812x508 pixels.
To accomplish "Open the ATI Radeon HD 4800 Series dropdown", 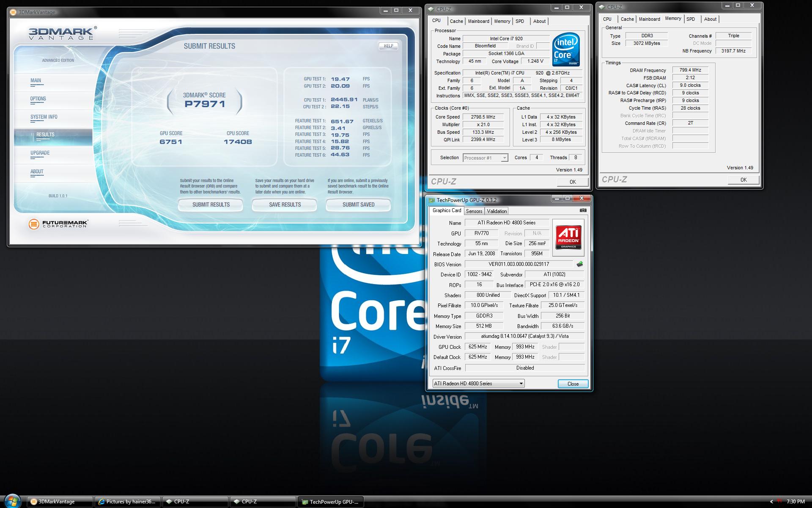I will [x=478, y=384].
